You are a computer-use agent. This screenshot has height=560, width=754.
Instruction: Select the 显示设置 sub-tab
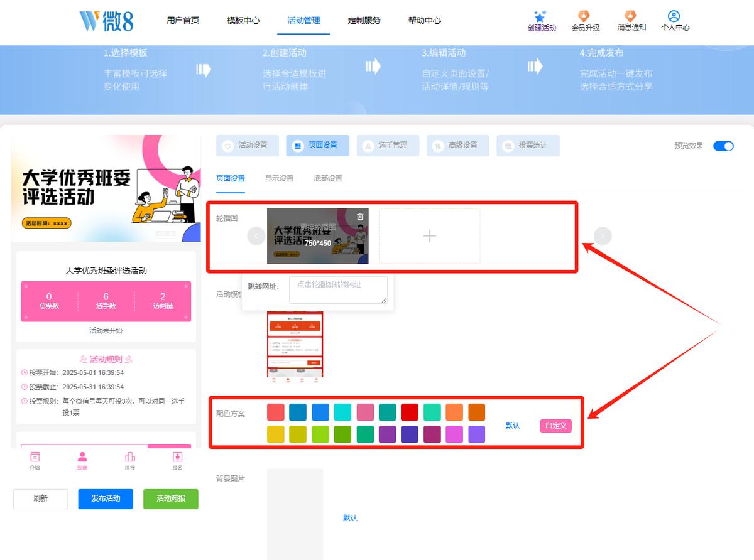[279, 178]
